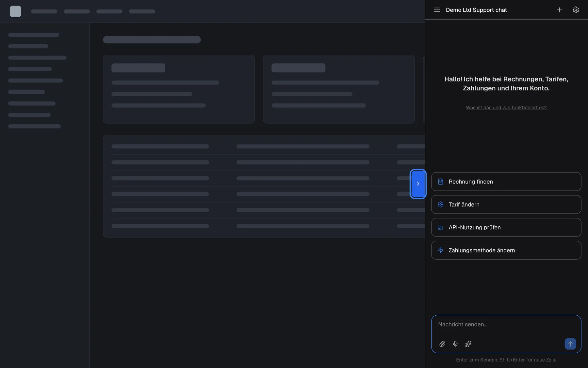This screenshot has width=588, height=368.
Task: Open 'Was ist das und wie funktioniert es?' link
Action: 506,107
